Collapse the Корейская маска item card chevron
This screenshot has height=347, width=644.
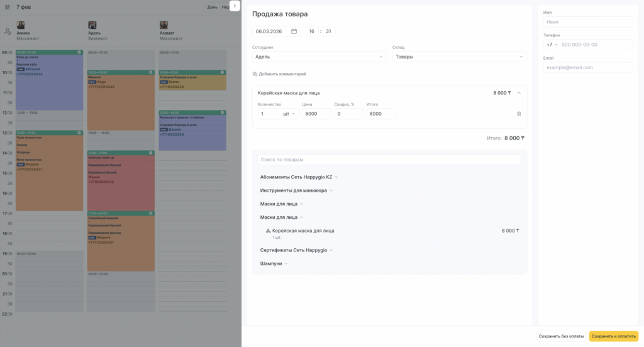[x=519, y=93]
